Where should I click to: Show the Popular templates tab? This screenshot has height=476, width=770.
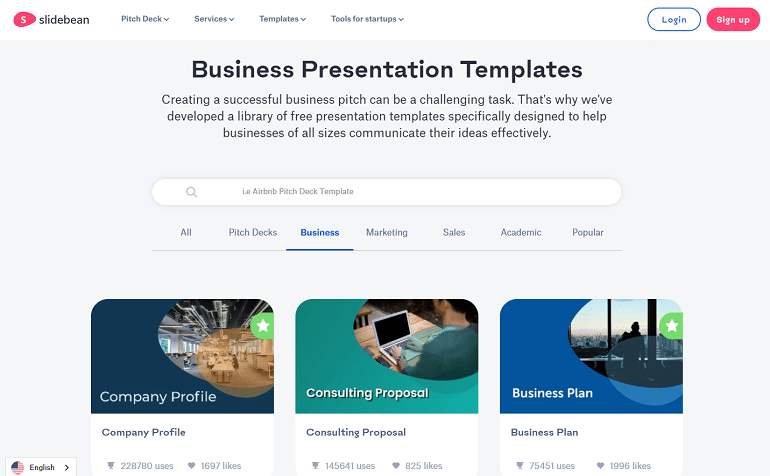(587, 232)
